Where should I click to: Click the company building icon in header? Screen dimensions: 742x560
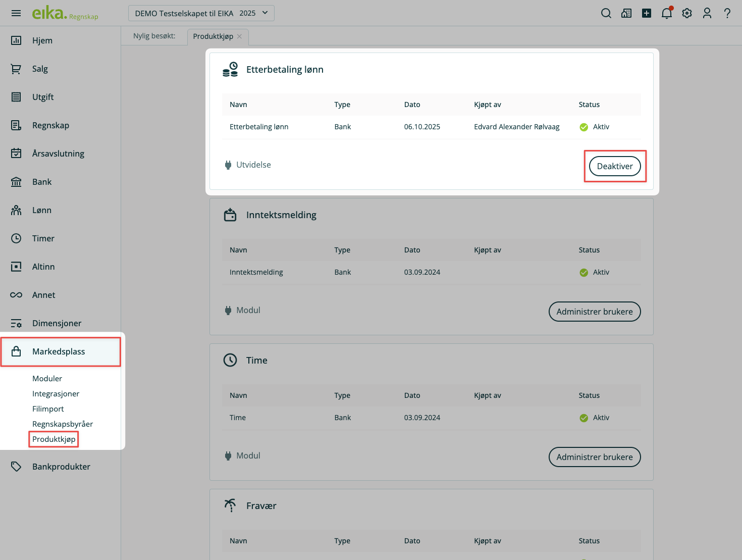[x=626, y=13]
